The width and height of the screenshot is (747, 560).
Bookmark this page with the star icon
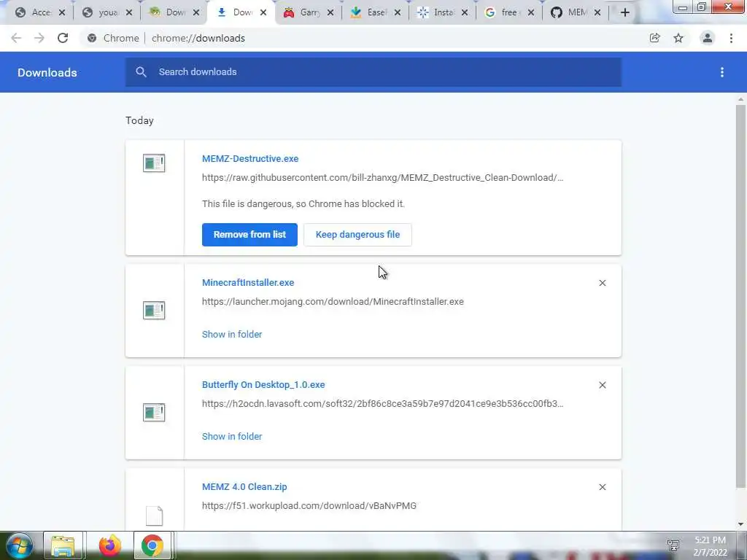678,38
